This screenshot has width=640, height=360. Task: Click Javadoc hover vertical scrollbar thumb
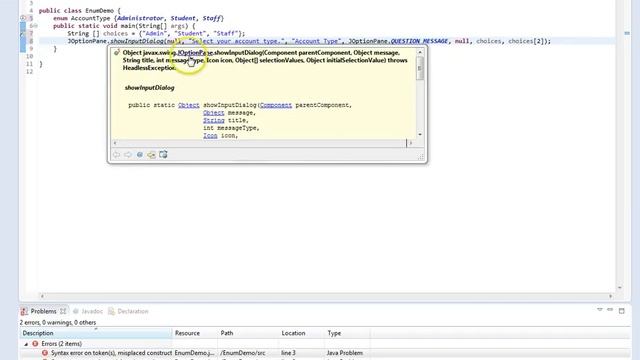[420, 68]
